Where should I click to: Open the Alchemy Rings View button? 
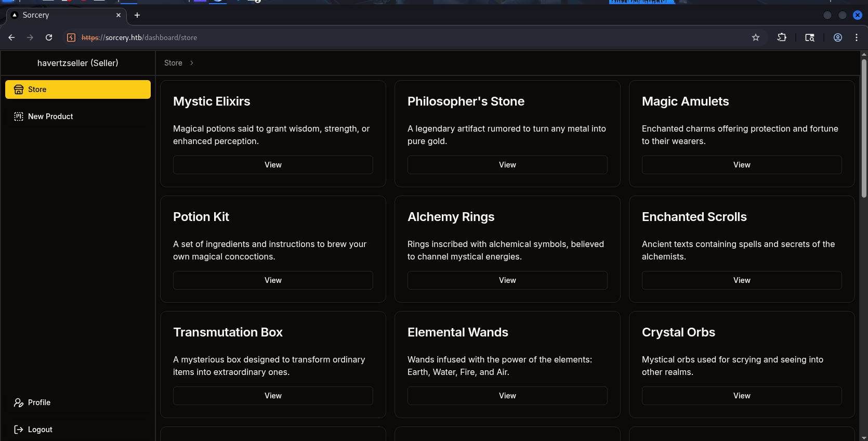coord(507,280)
